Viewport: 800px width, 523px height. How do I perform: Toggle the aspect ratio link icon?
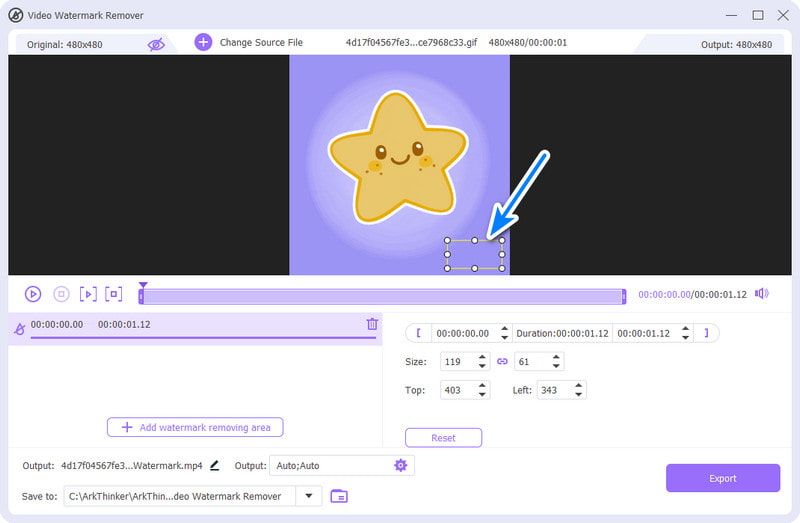(x=503, y=361)
